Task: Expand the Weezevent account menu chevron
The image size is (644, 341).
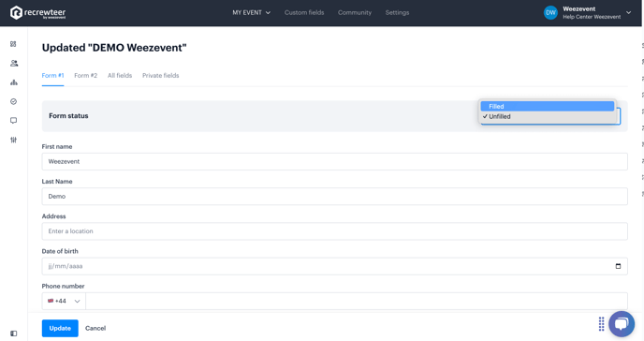Action: (x=628, y=13)
